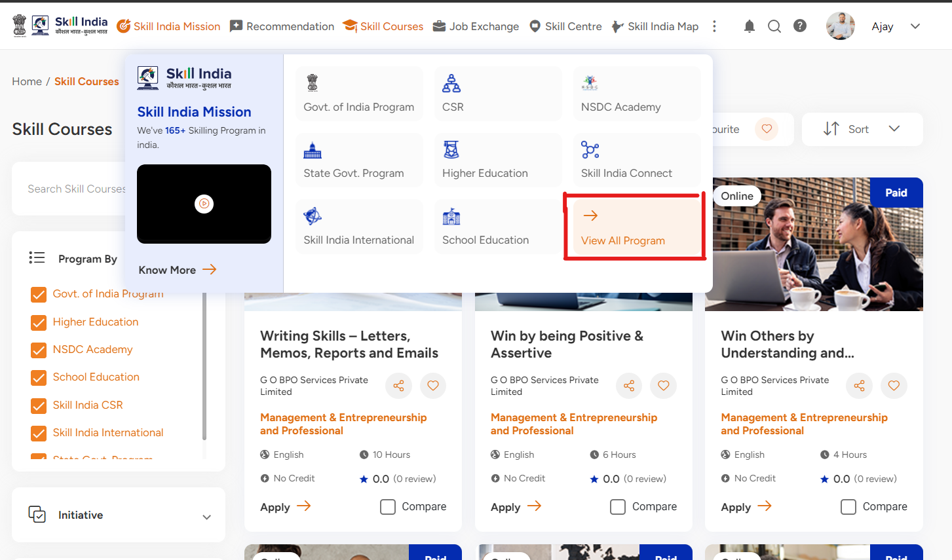Open Skill Centre nav item
The width and height of the screenshot is (952, 560).
565,26
